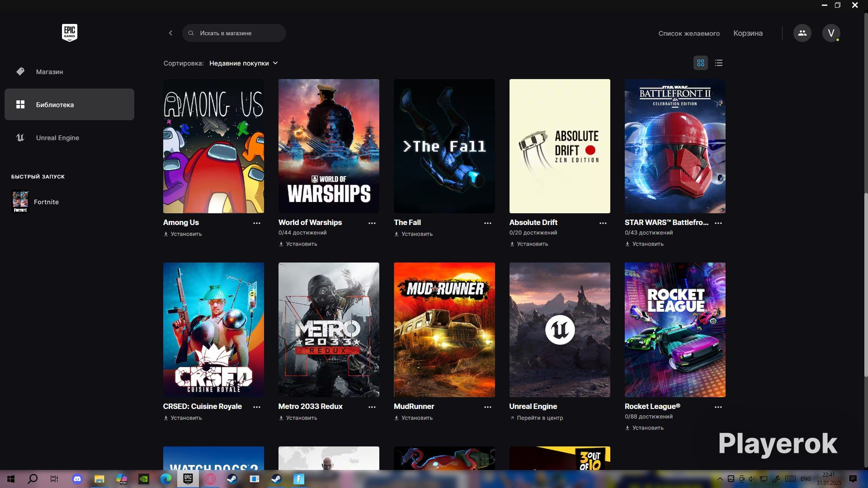Image resolution: width=868 pixels, height=488 pixels.
Task: Open the Metro 2033 Redux cover art
Action: (x=329, y=330)
